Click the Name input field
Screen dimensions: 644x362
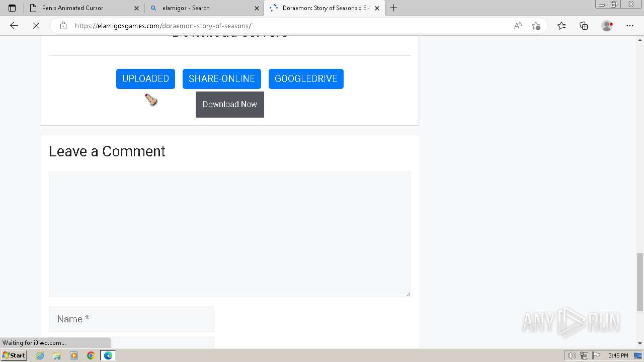click(x=131, y=319)
